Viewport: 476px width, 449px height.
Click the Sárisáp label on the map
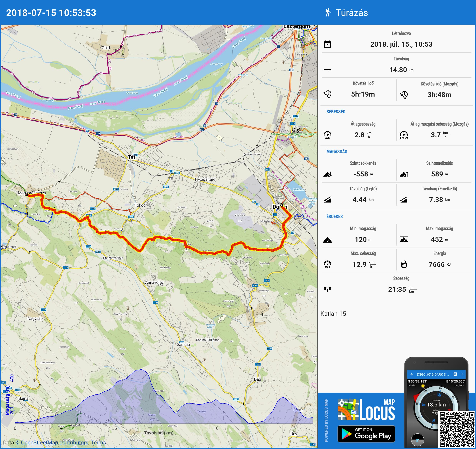(183, 345)
